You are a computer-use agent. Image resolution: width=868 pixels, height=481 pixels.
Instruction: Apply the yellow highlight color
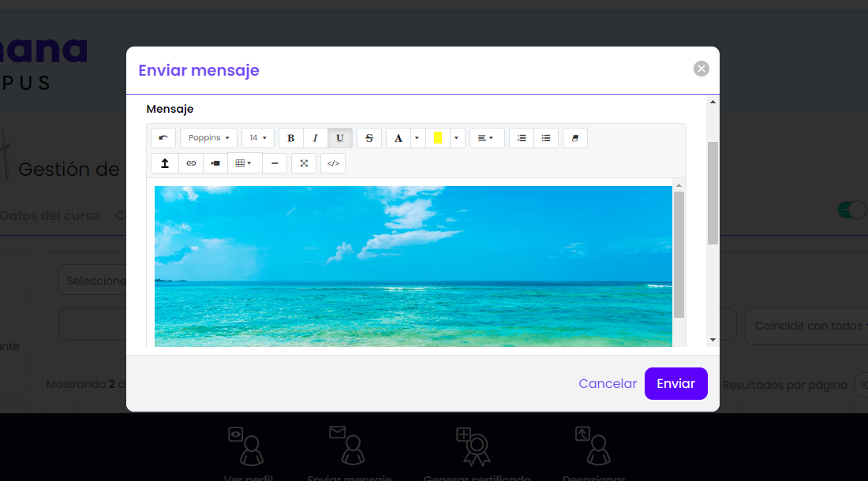[438, 138]
